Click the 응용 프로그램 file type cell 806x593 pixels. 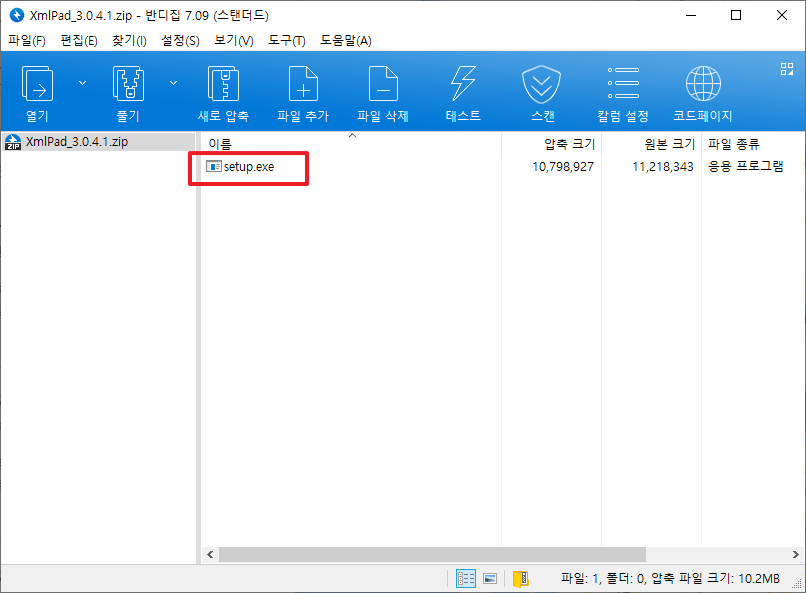pos(746,166)
